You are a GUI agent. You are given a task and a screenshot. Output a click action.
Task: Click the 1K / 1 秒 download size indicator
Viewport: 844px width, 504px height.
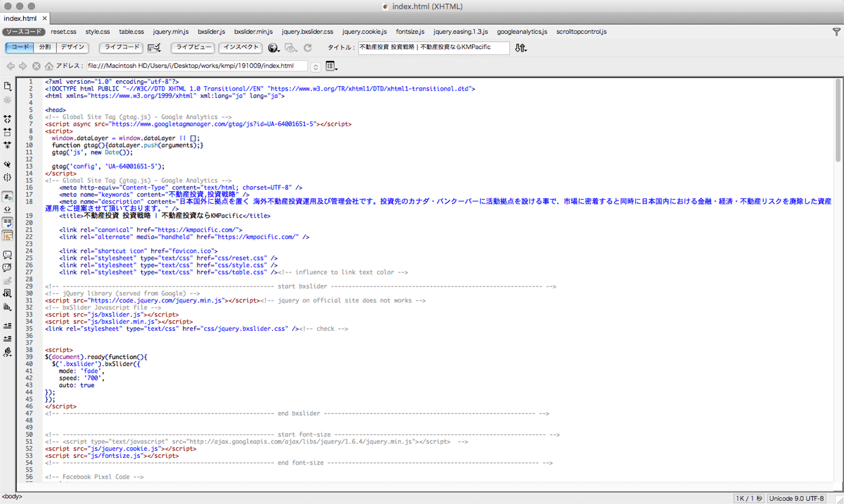click(x=748, y=498)
